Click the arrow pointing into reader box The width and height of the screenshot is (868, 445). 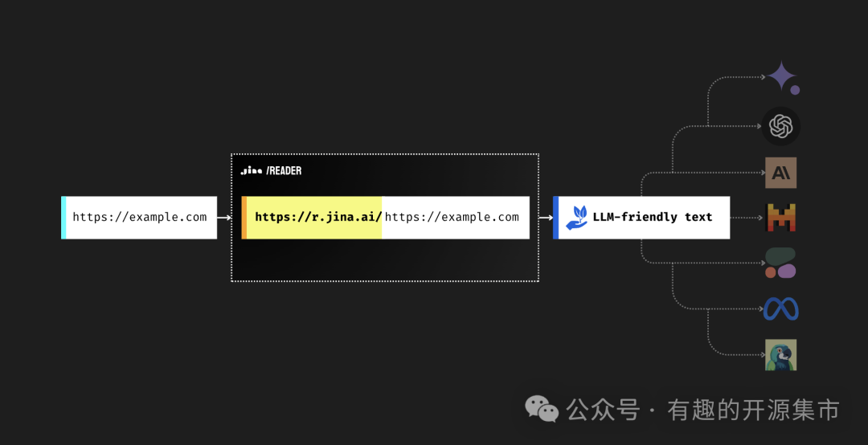coord(224,218)
